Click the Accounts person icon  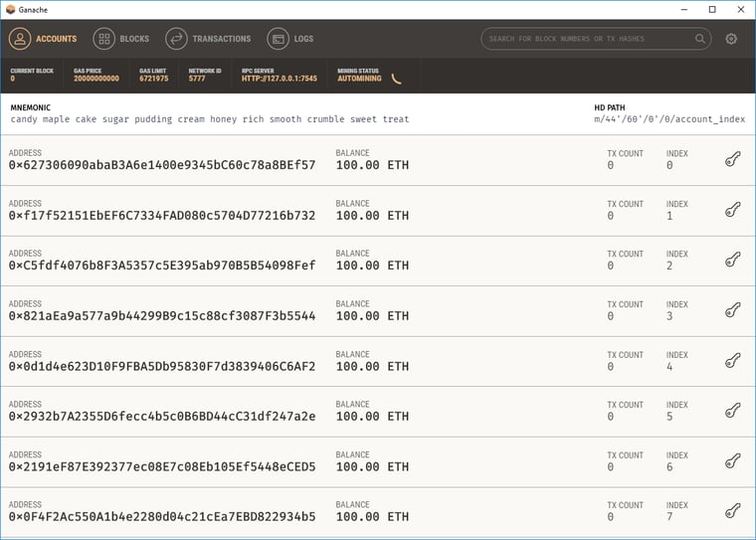pos(20,39)
